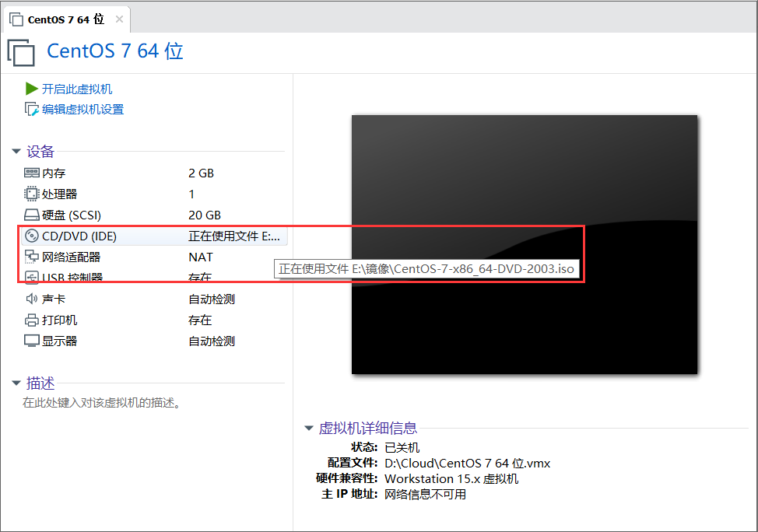This screenshot has height=532, width=758.
Task: Click the 自动检测 value for 声卡
Action: tap(211, 299)
